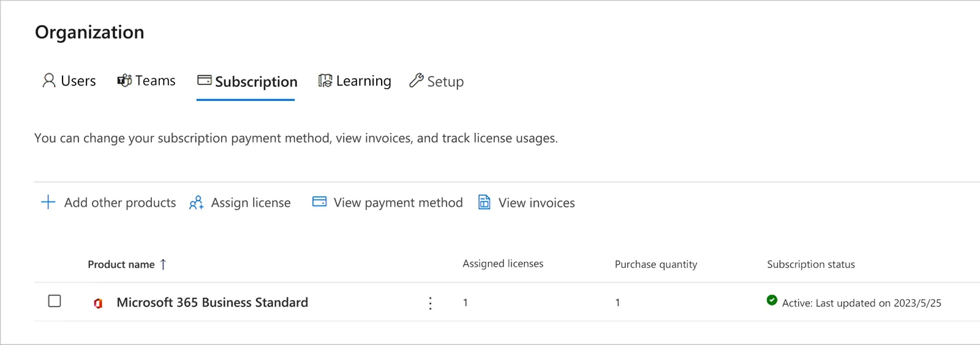Click Add other products

(120, 202)
